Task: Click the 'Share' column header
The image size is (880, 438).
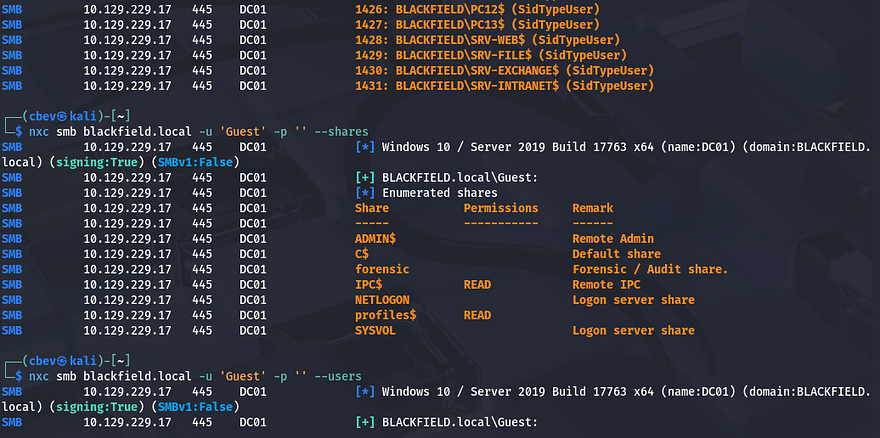Action: 373,208
